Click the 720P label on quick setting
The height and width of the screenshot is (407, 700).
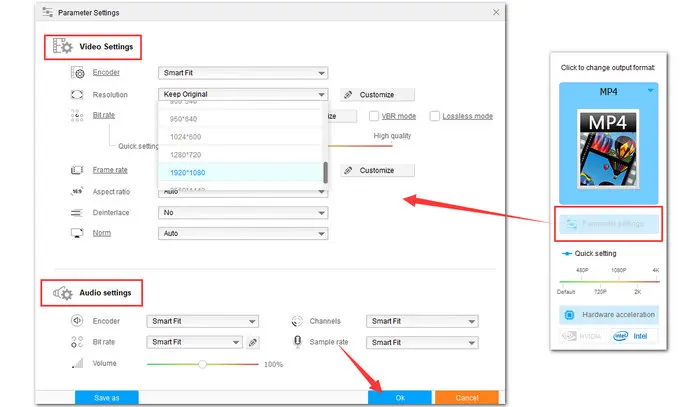[600, 292]
